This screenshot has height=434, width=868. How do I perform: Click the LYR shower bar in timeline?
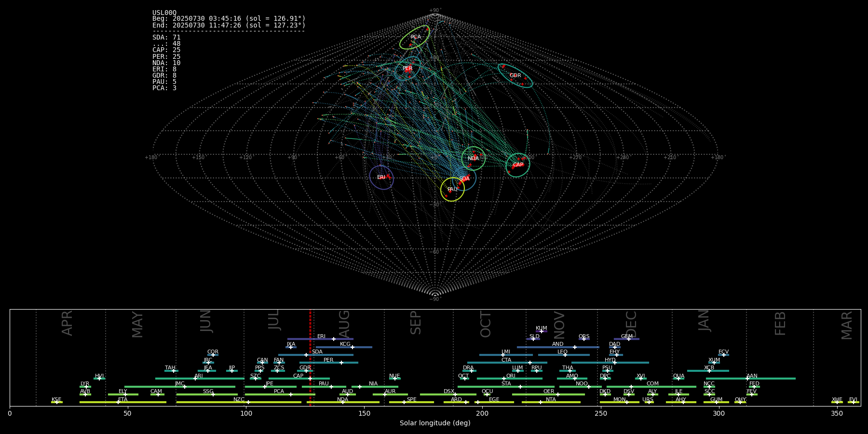pos(85,387)
